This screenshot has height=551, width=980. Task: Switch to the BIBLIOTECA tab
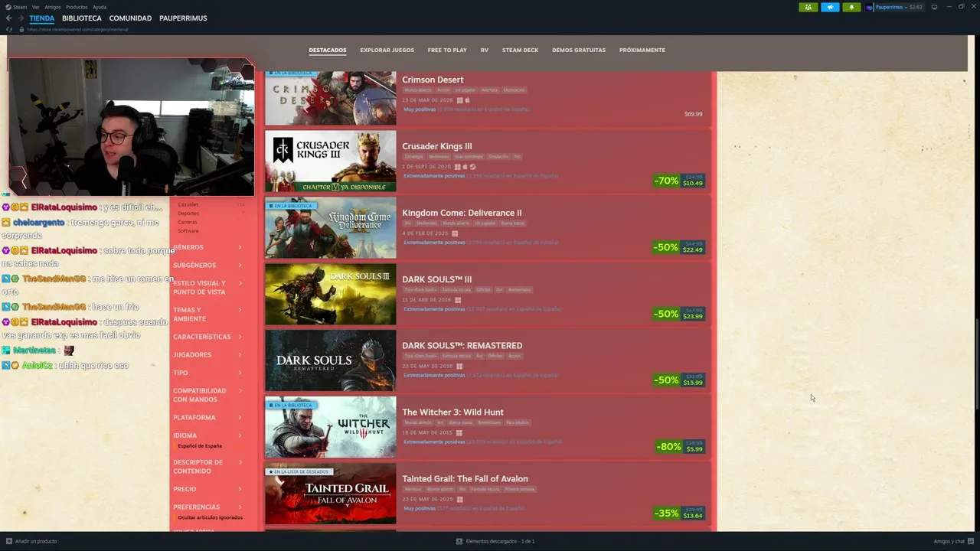click(82, 18)
